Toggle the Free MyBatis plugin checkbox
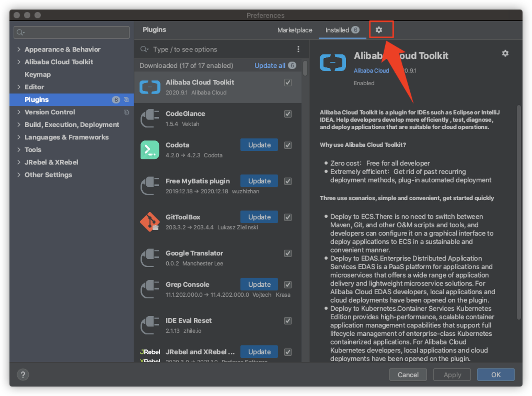Screen dimensions: 532x396 tap(288, 181)
